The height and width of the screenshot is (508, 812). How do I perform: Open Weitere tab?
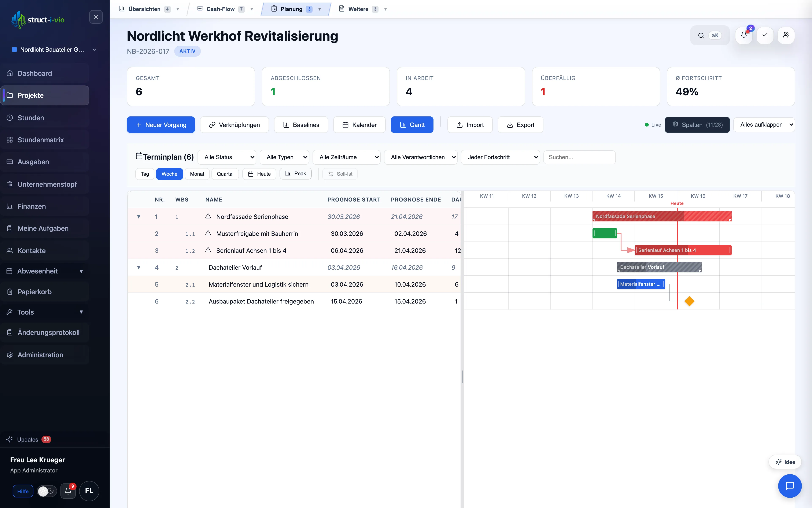tap(363, 9)
